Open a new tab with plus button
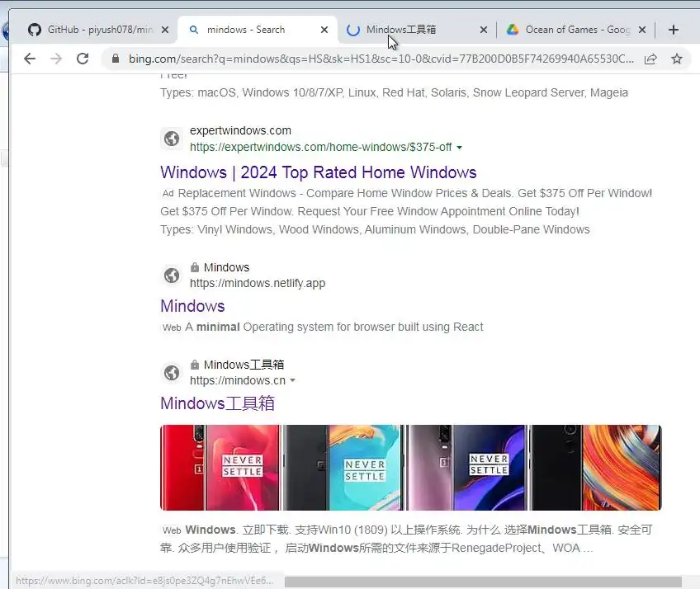This screenshot has height=589, width=700. pyautogui.click(x=674, y=30)
